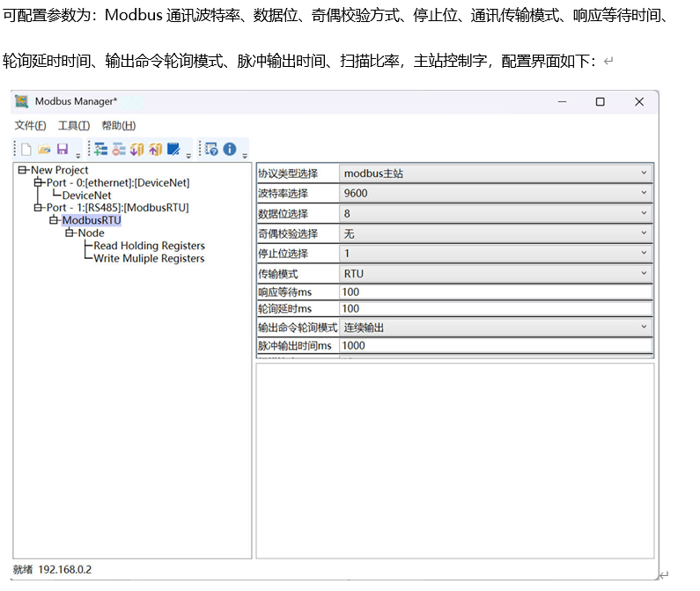Collapse the Port - 1 RS485 node
This screenshot has height=591, width=700.
tap(38, 208)
